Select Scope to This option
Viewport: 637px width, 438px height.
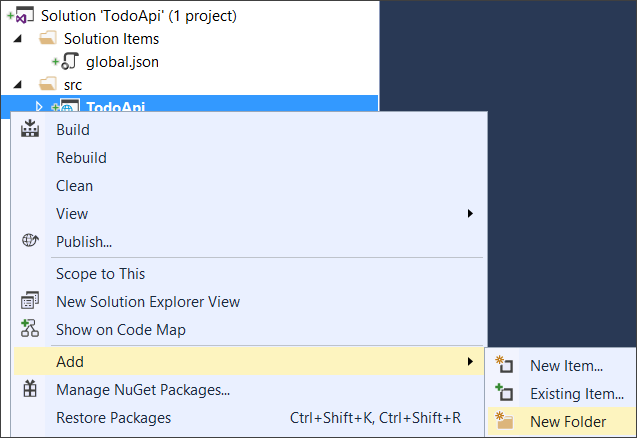[x=100, y=274]
